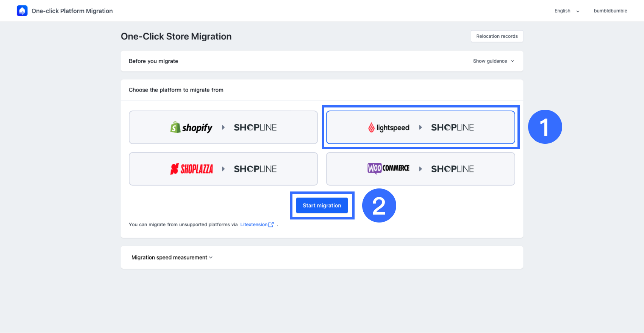Click the One-Click Store Migration heading
The width and height of the screenshot is (644, 333).
[176, 36]
